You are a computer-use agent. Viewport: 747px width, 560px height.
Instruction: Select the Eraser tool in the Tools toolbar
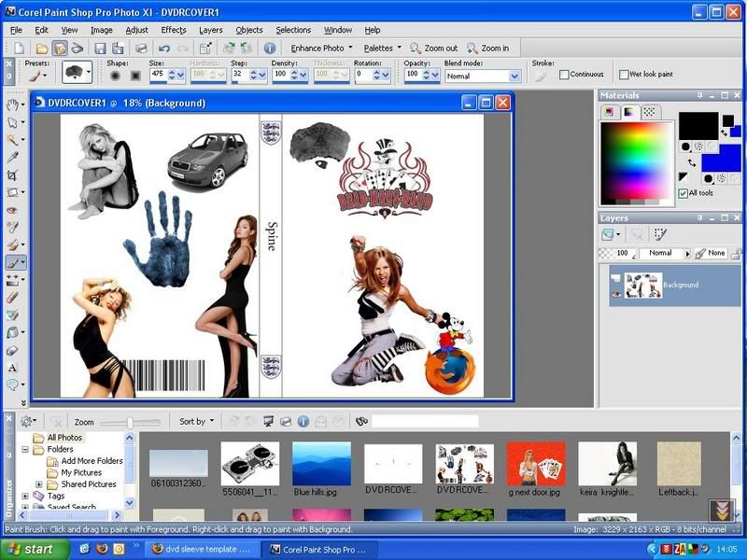point(13,298)
